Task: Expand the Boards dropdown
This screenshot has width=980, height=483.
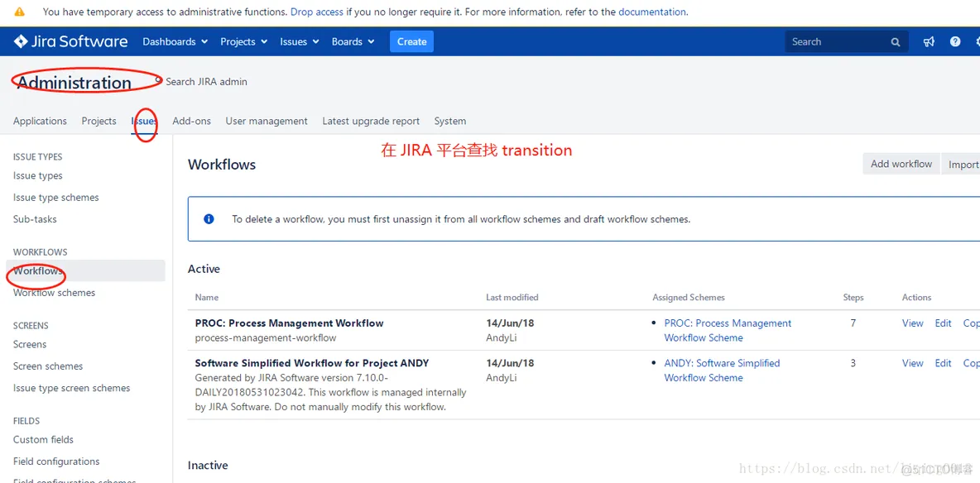Action: pyautogui.click(x=353, y=42)
